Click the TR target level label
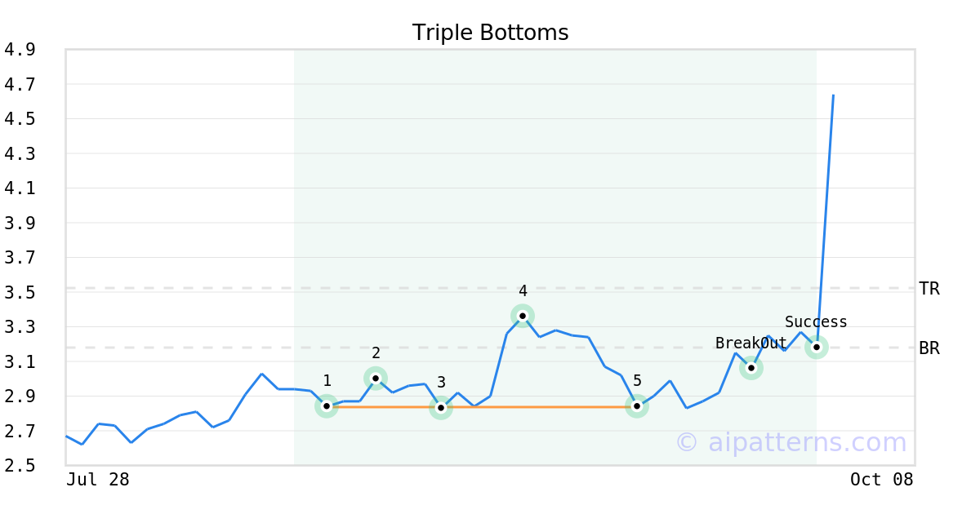This screenshot has height=514, width=980. coord(929,289)
